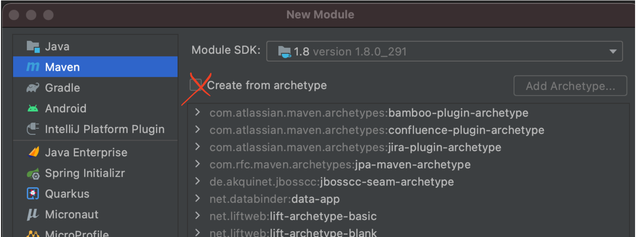Click the Add Archetype... button
This screenshot has width=644, height=237.
pyautogui.click(x=570, y=86)
